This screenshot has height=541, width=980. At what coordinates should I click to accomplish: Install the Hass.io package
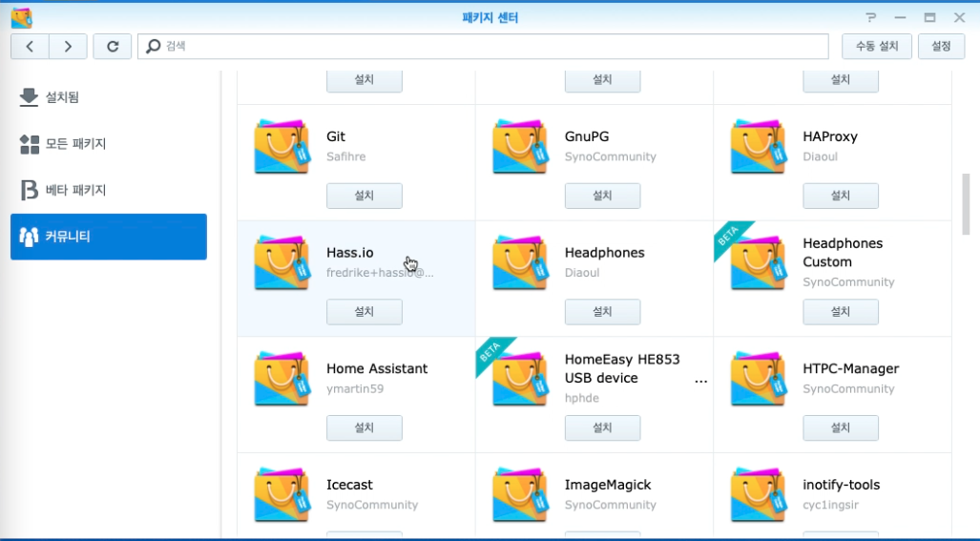click(365, 312)
